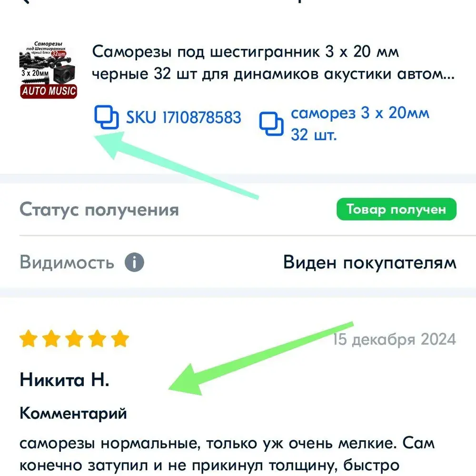Open the product title Саморезы под шестигранник
The image size is (476, 476).
(x=273, y=62)
